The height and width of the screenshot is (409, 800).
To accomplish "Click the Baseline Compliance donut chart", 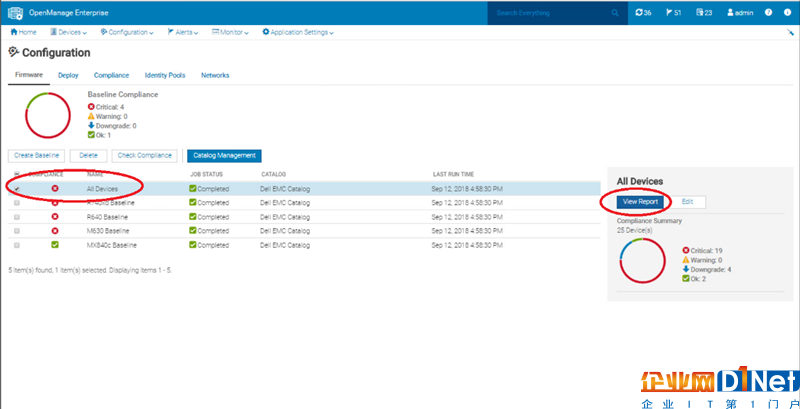I will click(x=48, y=115).
